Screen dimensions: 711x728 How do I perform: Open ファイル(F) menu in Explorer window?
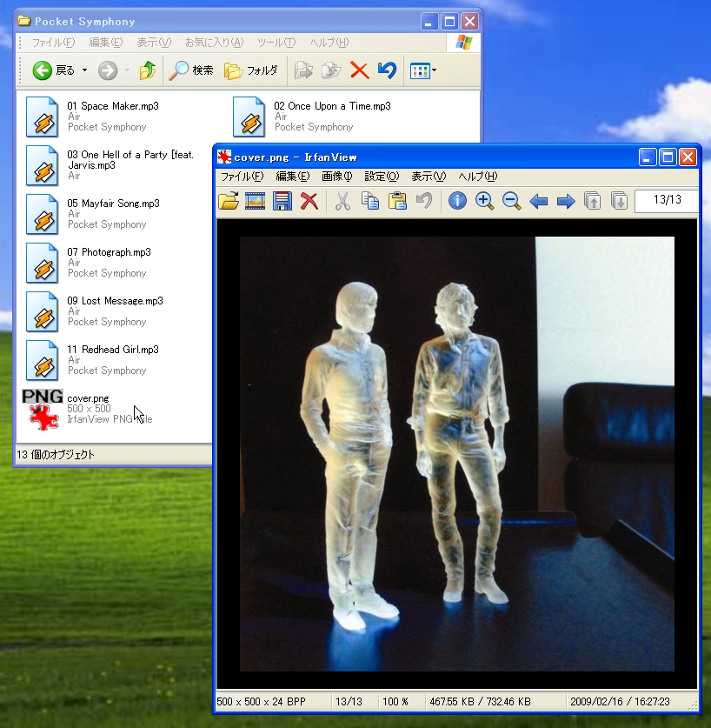point(53,43)
